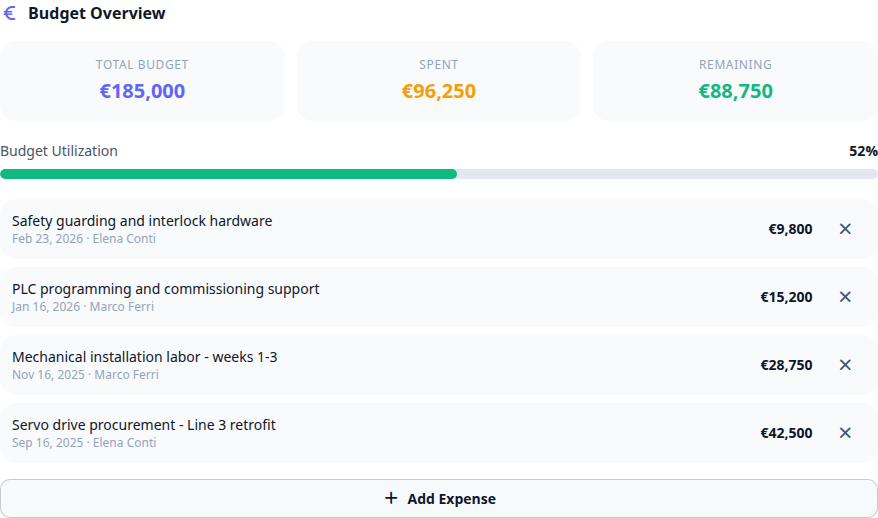Click the 52% utilization label
The height and width of the screenshot is (518, 878).
pos(863,151)
